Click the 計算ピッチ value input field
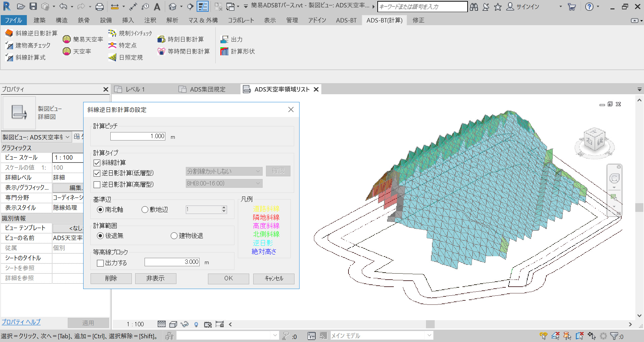The image size is (644, 342). pos(138,136)
